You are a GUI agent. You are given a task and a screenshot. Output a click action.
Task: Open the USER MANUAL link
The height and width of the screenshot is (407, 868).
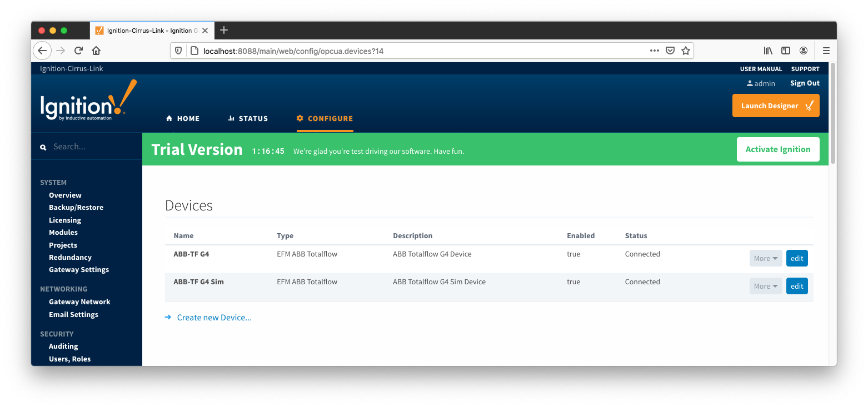tap(761, 69)
